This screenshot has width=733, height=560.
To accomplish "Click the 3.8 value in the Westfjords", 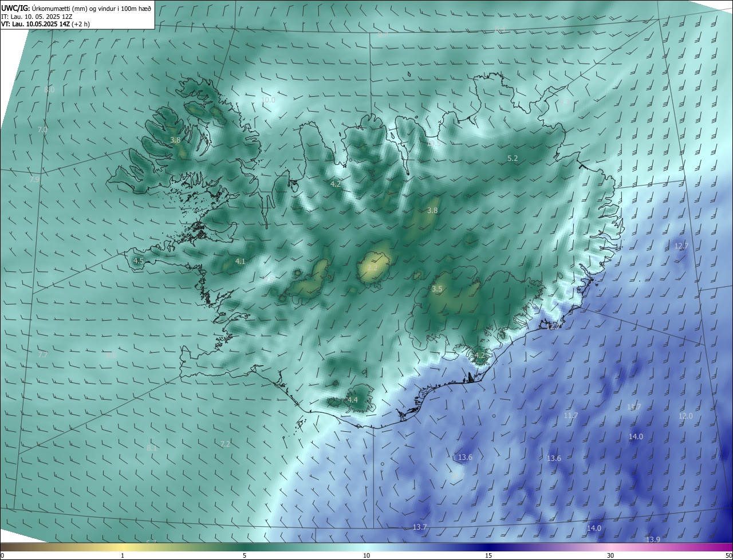I will [175, 140].
